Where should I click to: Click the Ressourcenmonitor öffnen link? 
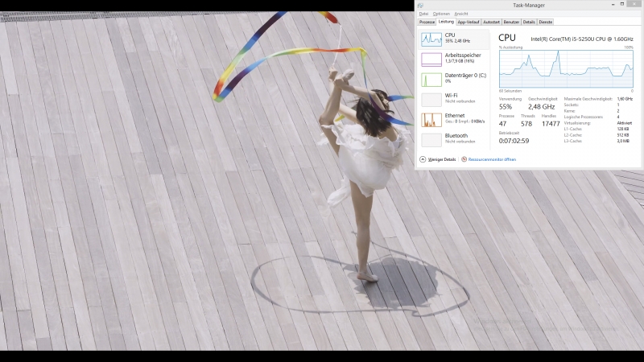(x=492, y=159)
